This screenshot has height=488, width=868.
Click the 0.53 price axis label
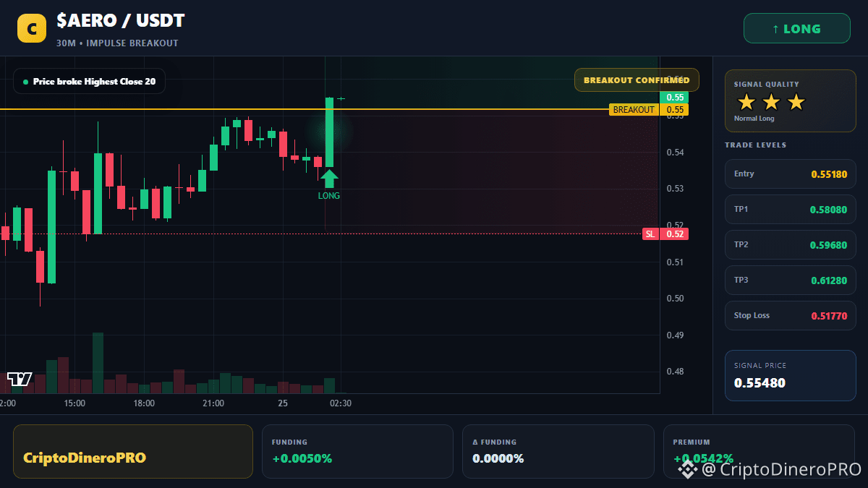coord(675,189)
